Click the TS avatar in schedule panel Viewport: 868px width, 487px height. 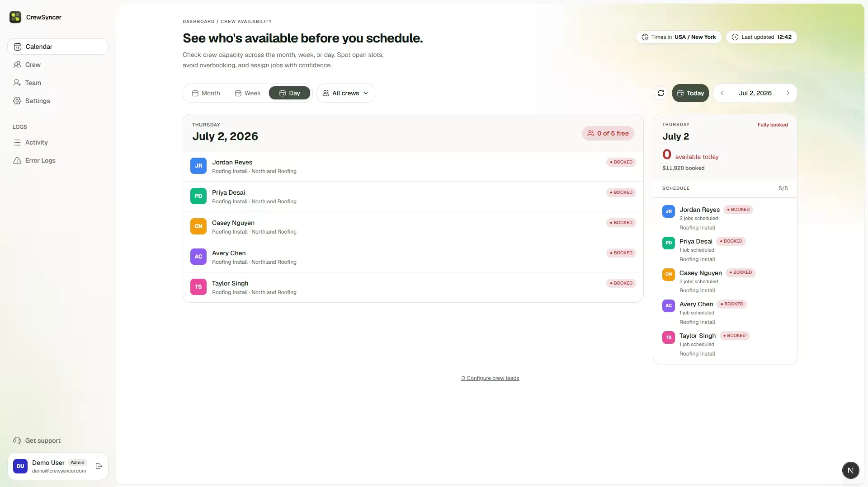pos(669,337)
